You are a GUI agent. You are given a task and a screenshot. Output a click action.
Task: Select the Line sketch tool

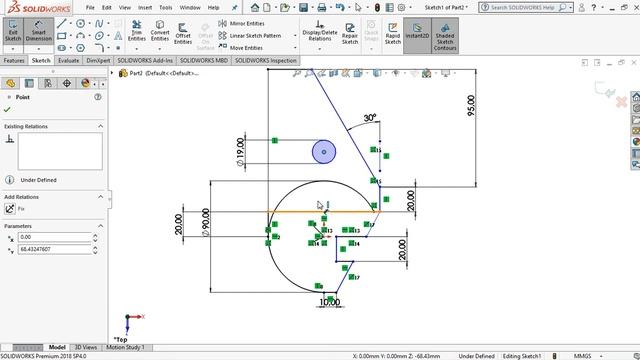tap(62, 24)
